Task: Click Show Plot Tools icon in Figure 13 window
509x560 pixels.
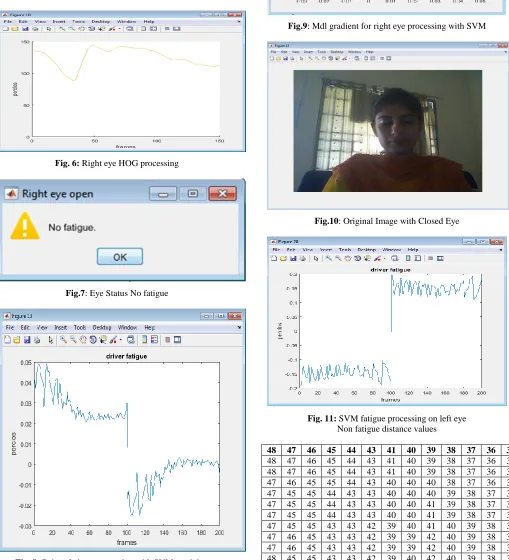Action: click(x=178, y=340)
